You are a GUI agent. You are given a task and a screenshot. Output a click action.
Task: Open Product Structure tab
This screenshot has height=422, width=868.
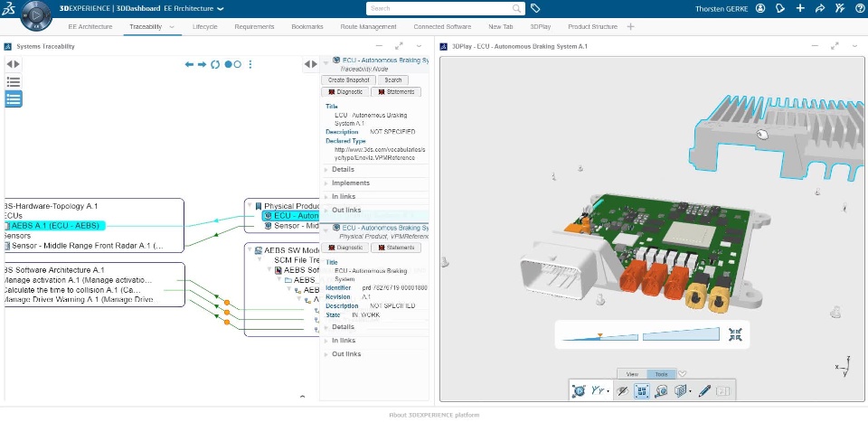(592, 26)
